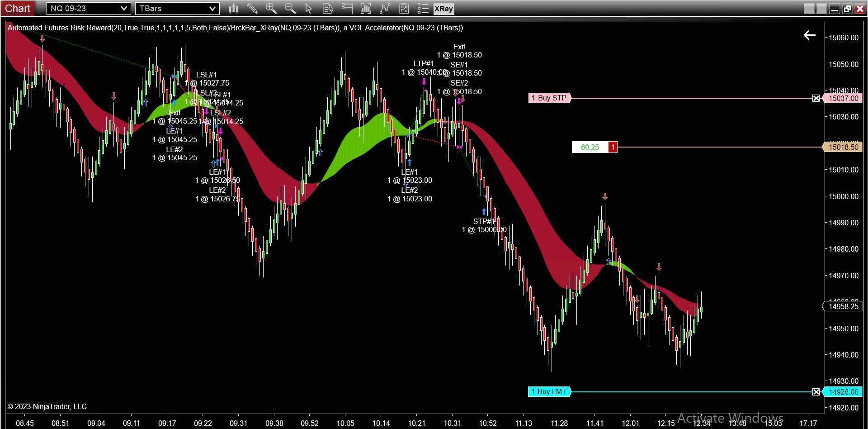This screenshot has height=429, width=868.
Task: Click the 1 Buy LMT order label
Action: (x=549, y=391)
